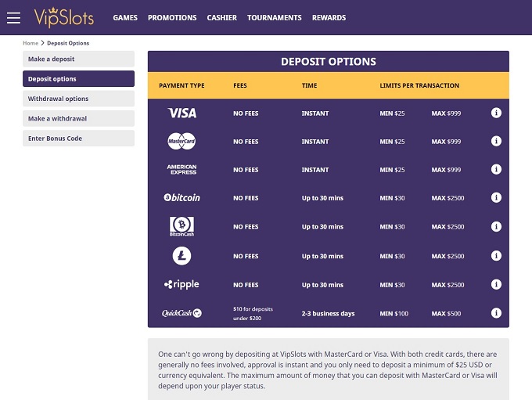The height and width of the screenshot is (400, 532).
Task: Click the info icon for MasterCard row
Action: point(496,141)
